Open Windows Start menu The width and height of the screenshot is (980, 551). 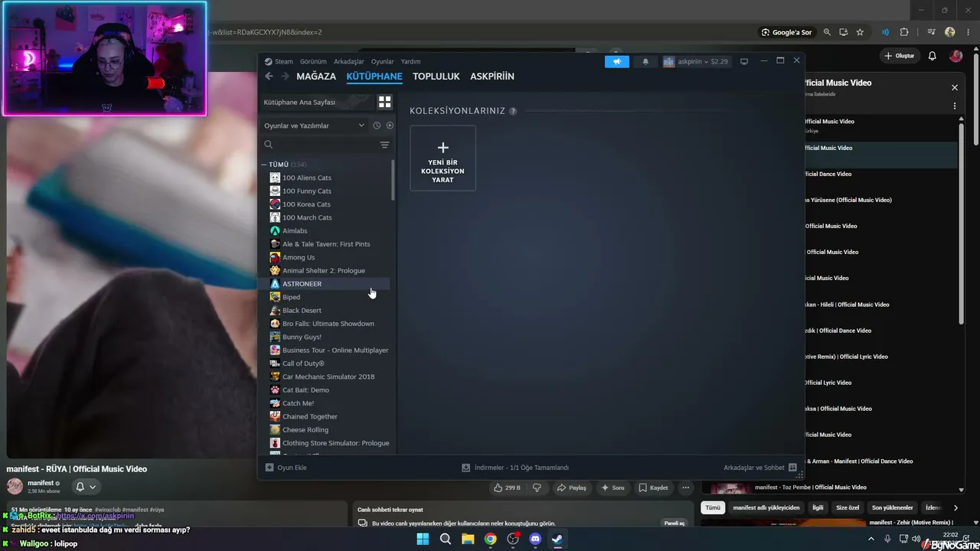(423, 539)
